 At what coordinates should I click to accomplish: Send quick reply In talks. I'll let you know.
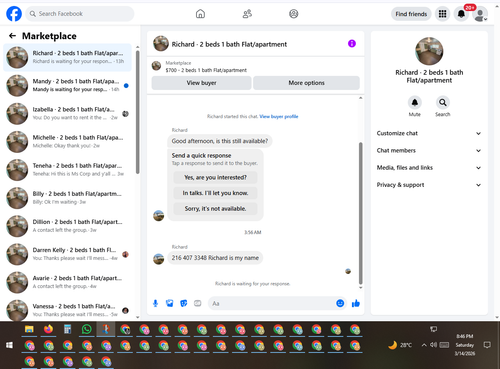pyautogui.click(x=215, y=193)
